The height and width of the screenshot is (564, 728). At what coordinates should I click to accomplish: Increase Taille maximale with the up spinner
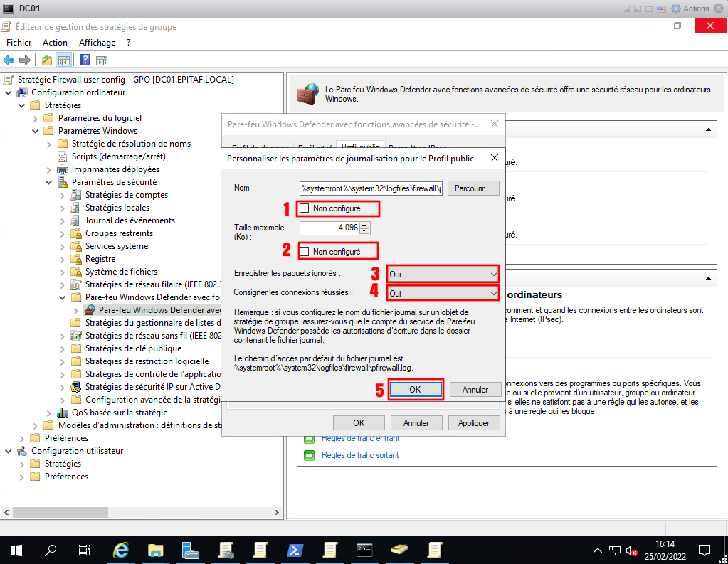pyautogui.click(x=365, y=225)
